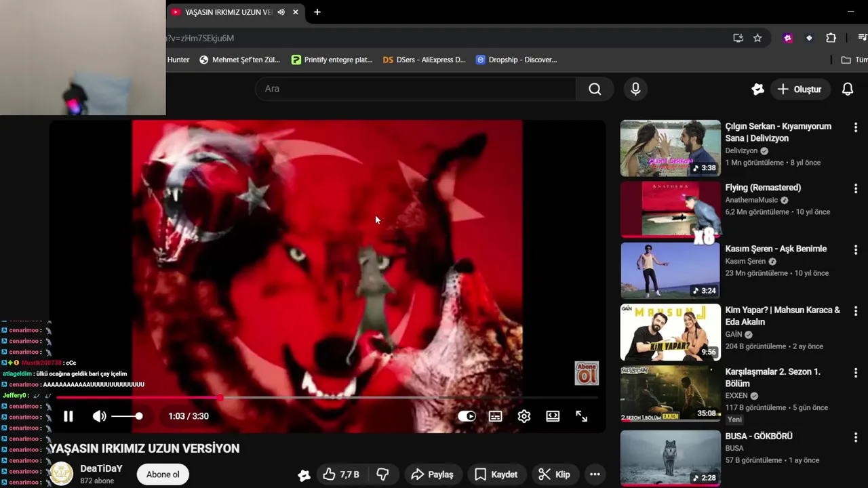Bookmark this page with the star icon
Viewport: 868px width, 488px height.
pyautogui.click(x=757, y=38)
